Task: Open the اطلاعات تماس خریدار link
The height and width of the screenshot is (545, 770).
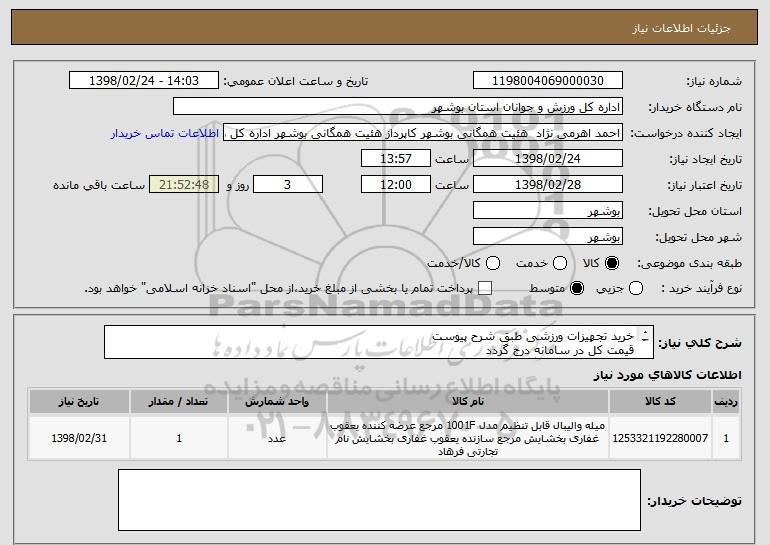Action: (165, 133)
